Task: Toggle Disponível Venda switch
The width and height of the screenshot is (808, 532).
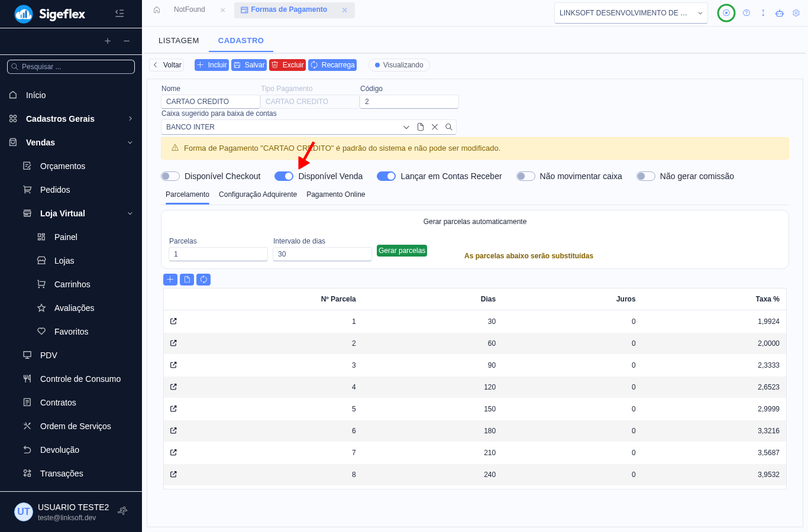Action: pos(284,176)
